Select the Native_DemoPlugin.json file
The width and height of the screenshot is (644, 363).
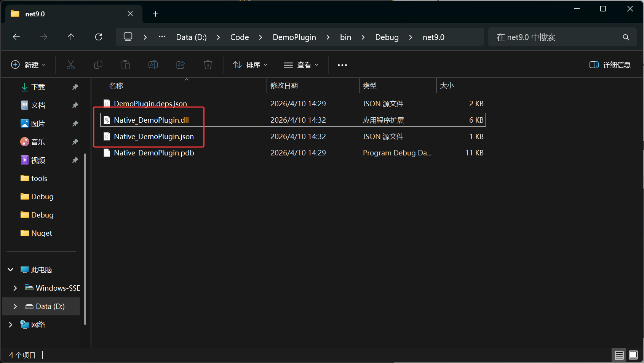coord(153,136)
